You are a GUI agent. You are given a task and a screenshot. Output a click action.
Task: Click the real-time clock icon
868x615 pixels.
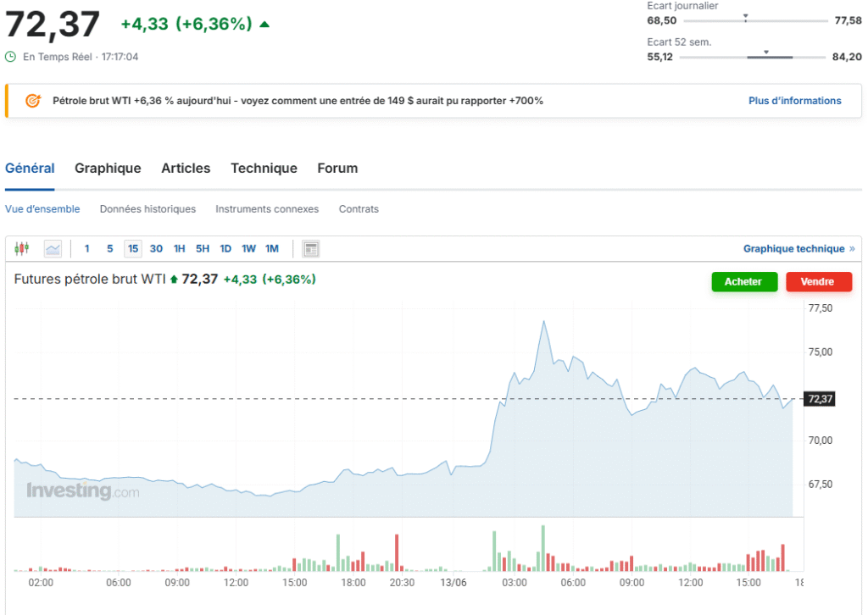(10, 57)
